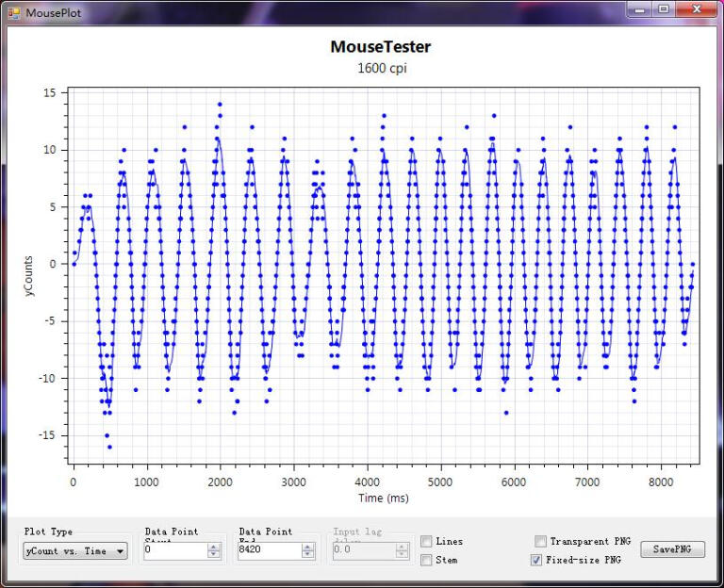The image size is (724, 588).
Task: Uncheck the Fixed-size PNG checkbox
Action: point(537,560)
